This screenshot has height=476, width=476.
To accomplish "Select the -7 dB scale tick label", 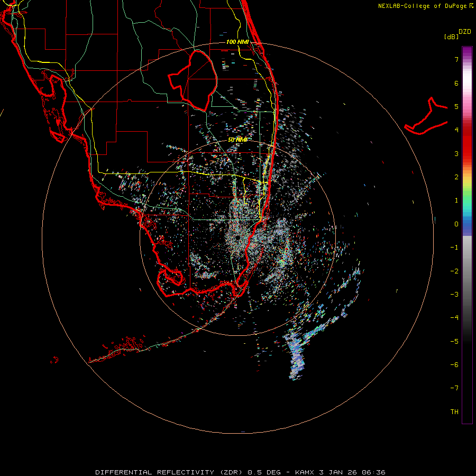I will [454, 388].
